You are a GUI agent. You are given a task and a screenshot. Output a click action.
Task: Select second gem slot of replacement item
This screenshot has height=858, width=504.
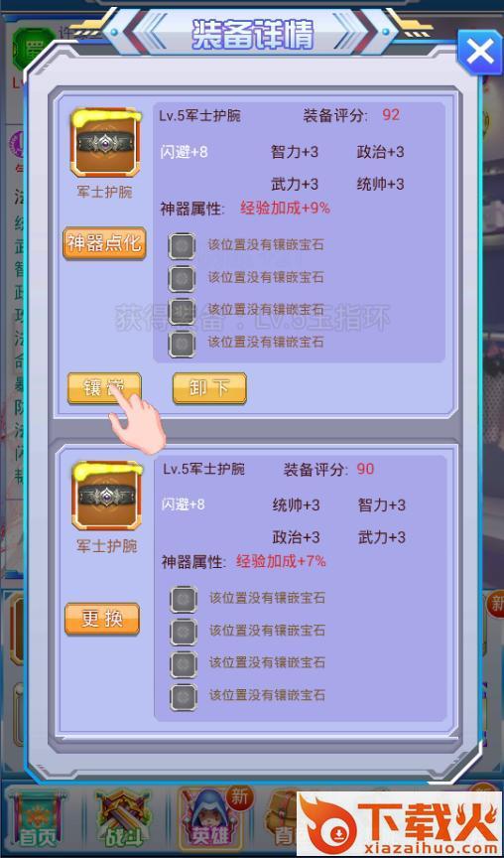click(x=184, y=632)
